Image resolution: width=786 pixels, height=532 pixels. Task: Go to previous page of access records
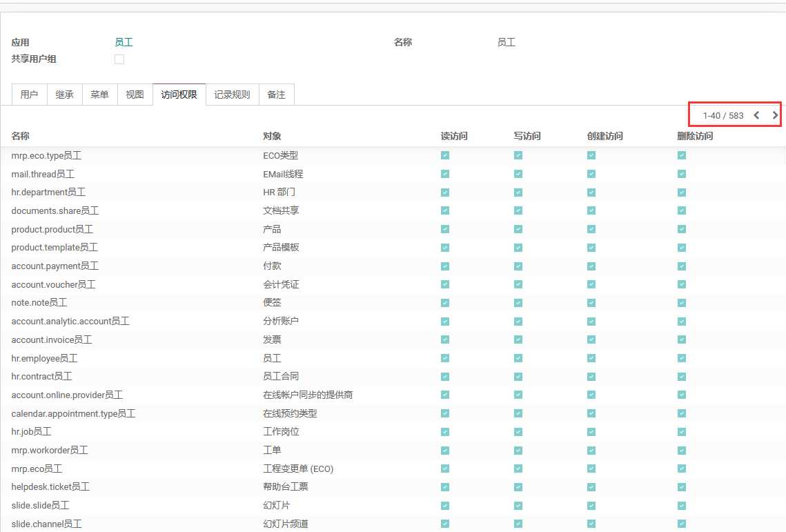point(756,115)
